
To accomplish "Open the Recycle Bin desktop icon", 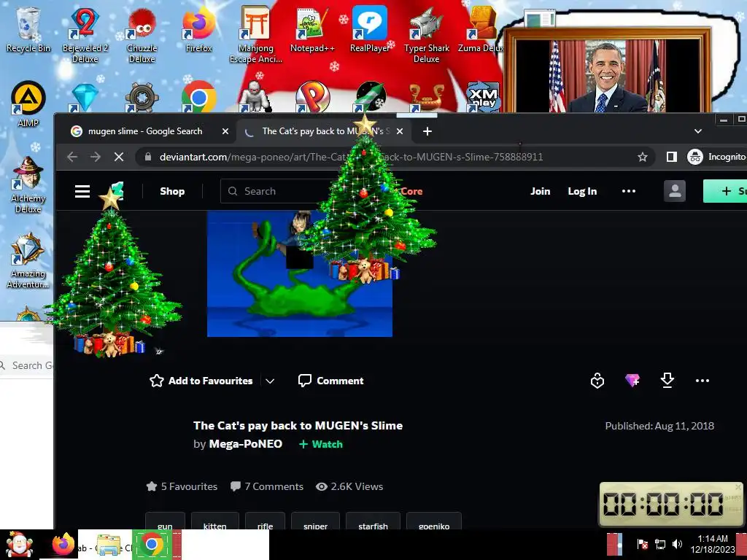I will click(28, 29).
